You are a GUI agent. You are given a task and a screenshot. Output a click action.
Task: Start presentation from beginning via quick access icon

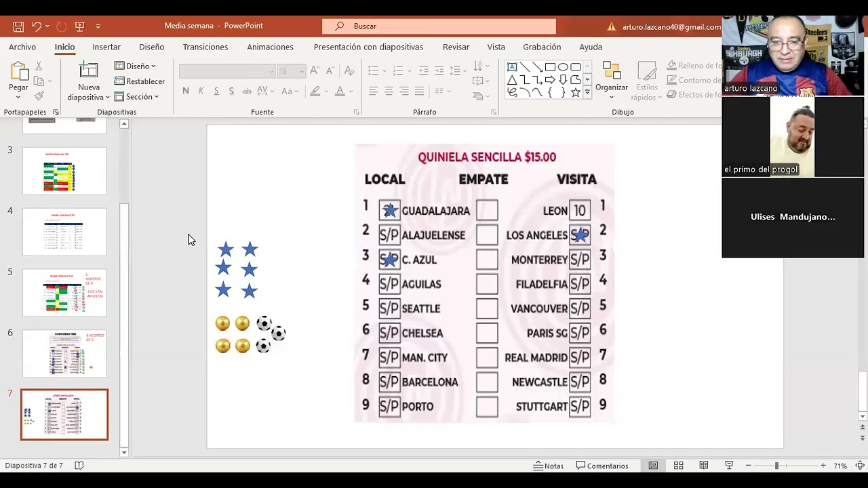tap(80, 26)
